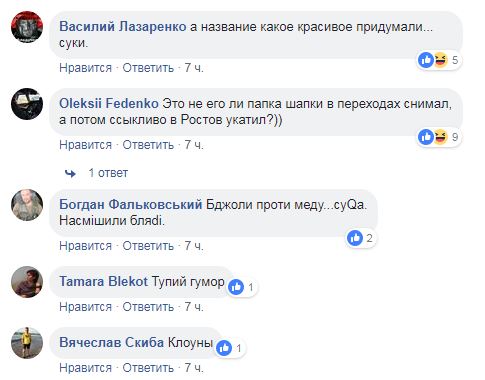Visit the Tamara Blekot name link
The height and width of the screenshot is (380, 485).
(103, 282)
